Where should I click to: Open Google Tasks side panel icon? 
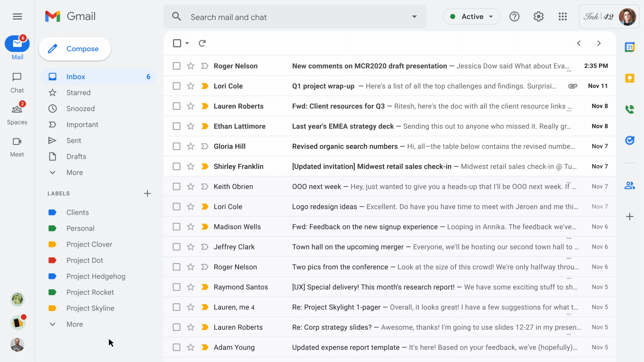(630, 140)
